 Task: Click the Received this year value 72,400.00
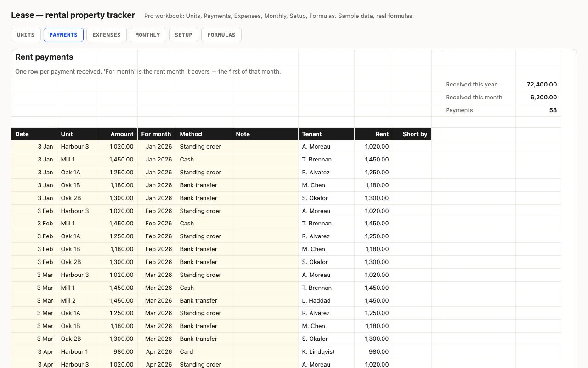coord(542,85)
